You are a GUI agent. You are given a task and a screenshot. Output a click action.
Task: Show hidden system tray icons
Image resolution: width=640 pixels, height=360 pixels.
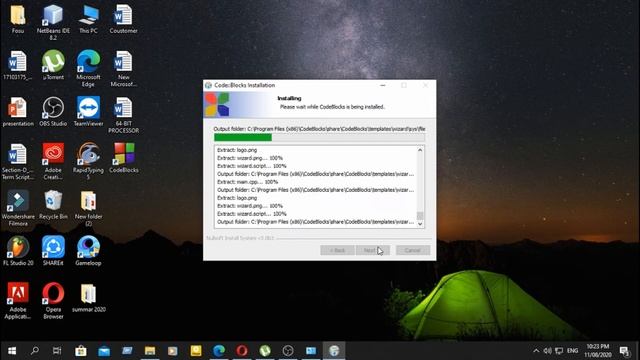tap(536, 351)
